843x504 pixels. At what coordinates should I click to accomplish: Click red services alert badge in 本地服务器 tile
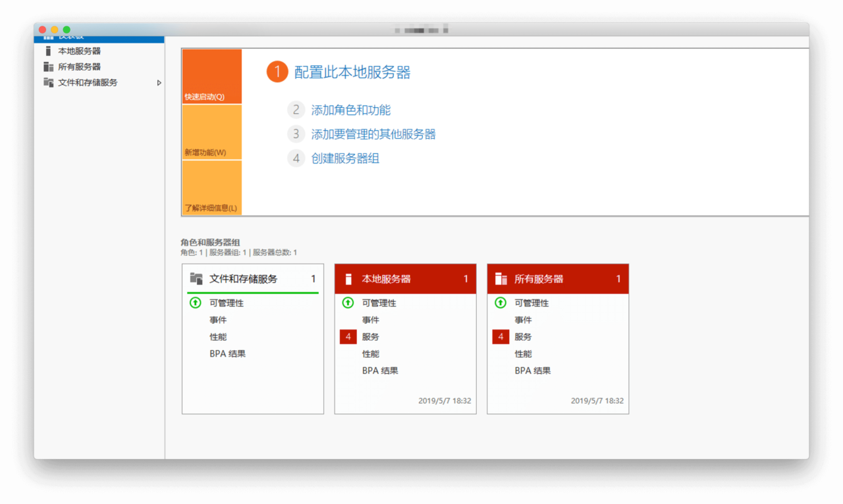click(x=348, y=337)
